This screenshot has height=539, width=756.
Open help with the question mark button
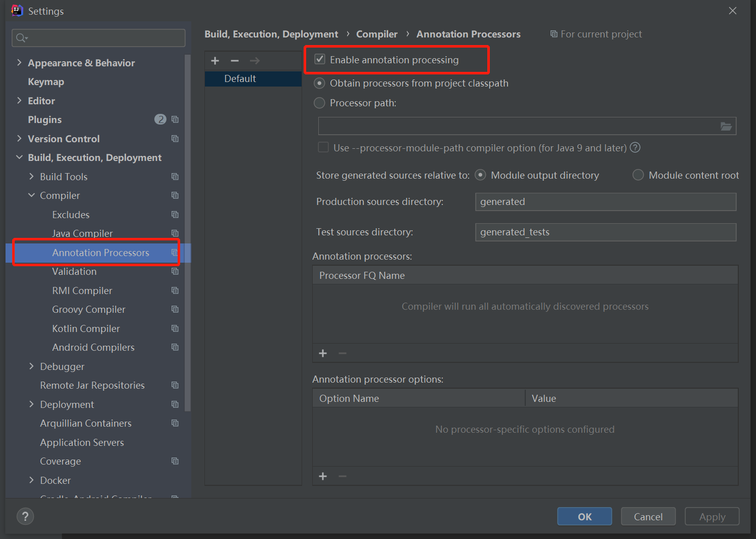click(25, 516)
